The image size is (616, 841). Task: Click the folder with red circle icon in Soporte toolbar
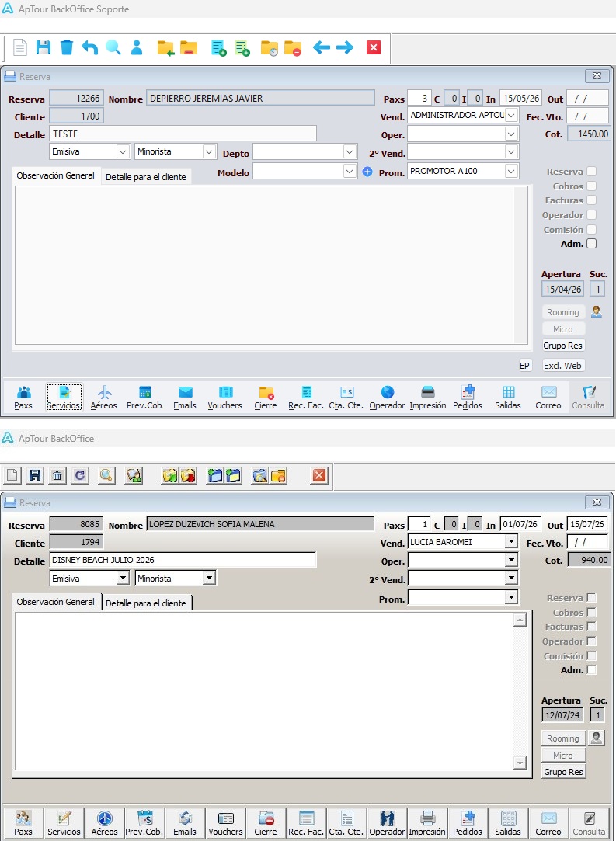coord(292,48)
